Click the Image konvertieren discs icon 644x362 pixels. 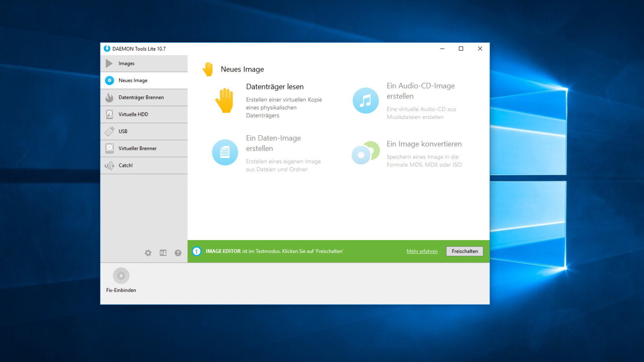tap(365, 153)
